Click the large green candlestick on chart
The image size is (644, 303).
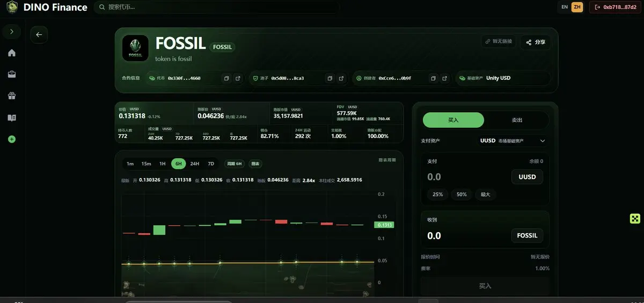159,230
